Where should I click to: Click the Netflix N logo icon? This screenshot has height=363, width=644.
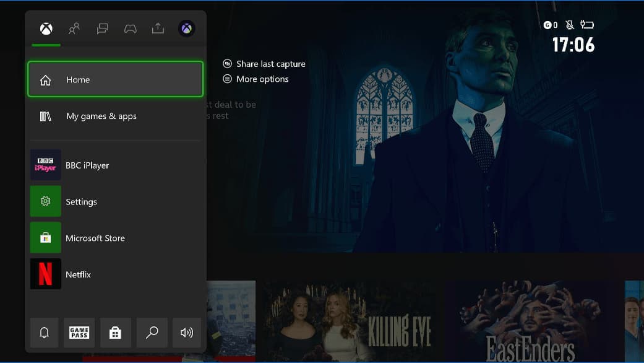[x=46, y=274]
